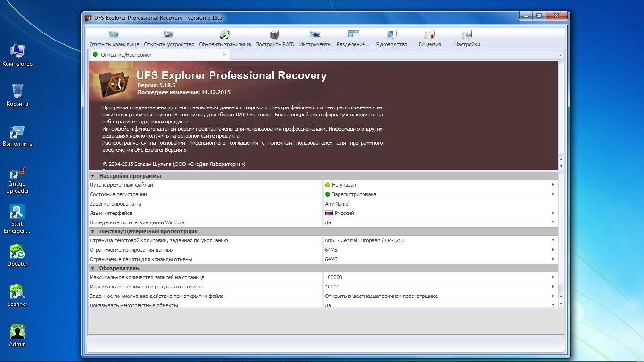Select Start Emergency desktop shortcut
Viewport: 644px width, 362px height.
click(x=17, y=212)
